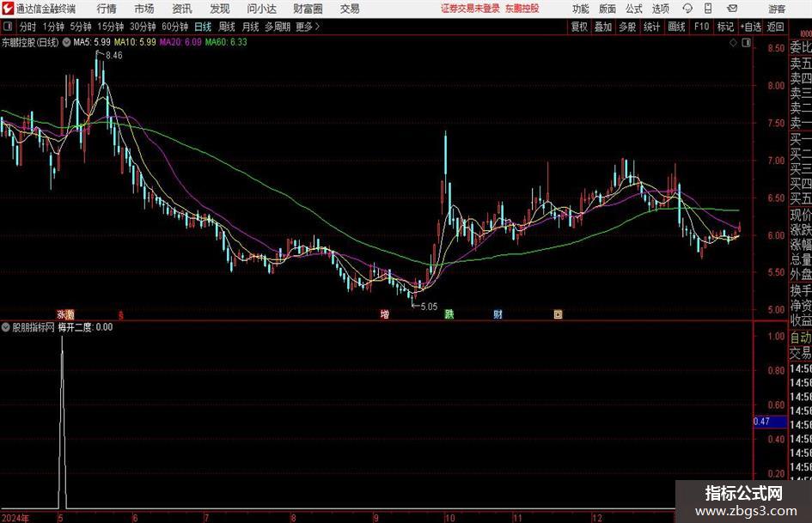Click the MA60: 6.33 indicator value
This screenshot has width=812, height=523.
(226, 42)
